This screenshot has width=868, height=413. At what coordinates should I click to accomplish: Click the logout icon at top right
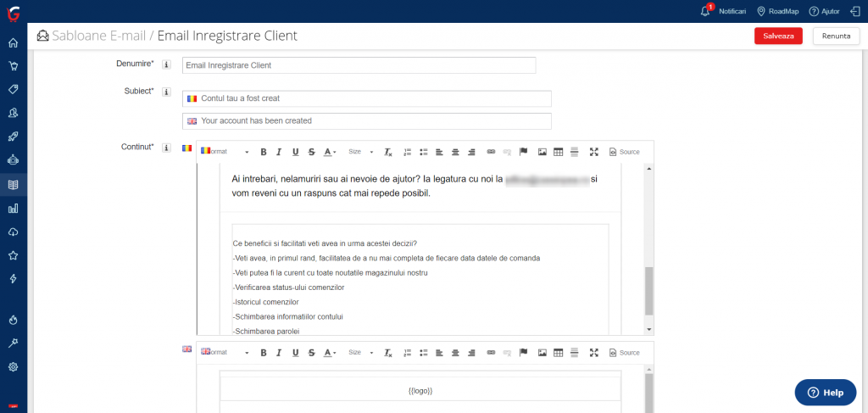point(854,11)
